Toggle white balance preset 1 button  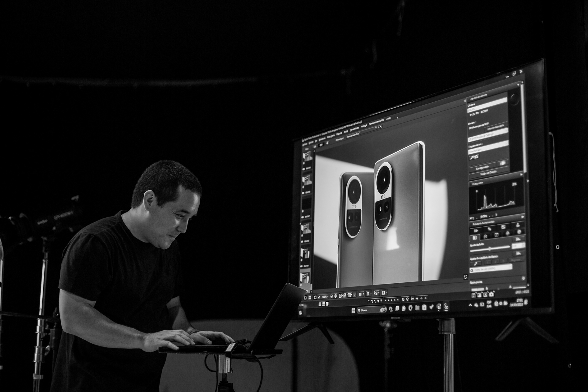pyautogui.click(x=487, y=262)
